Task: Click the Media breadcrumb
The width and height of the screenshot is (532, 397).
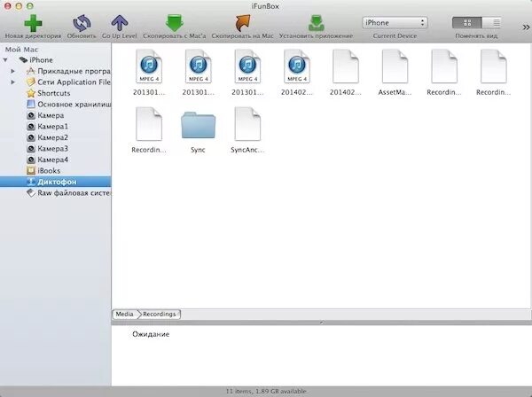Action: click(x=124, y=314)
